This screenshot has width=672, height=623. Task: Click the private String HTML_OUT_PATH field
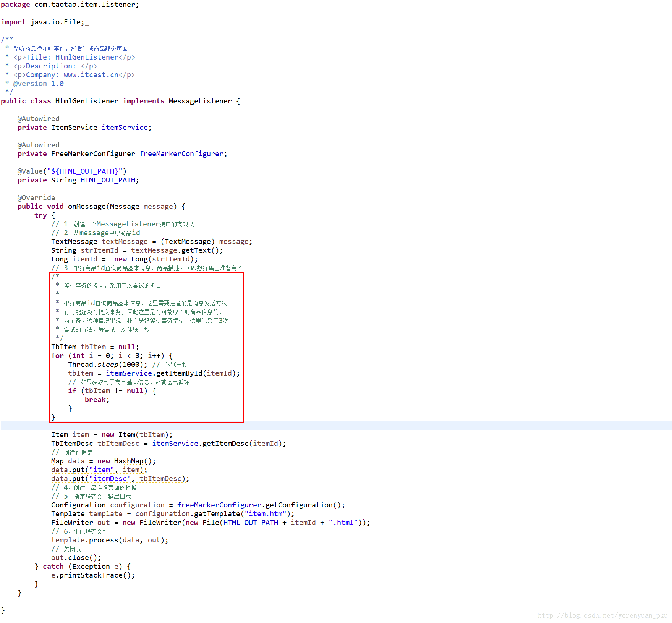78,180
